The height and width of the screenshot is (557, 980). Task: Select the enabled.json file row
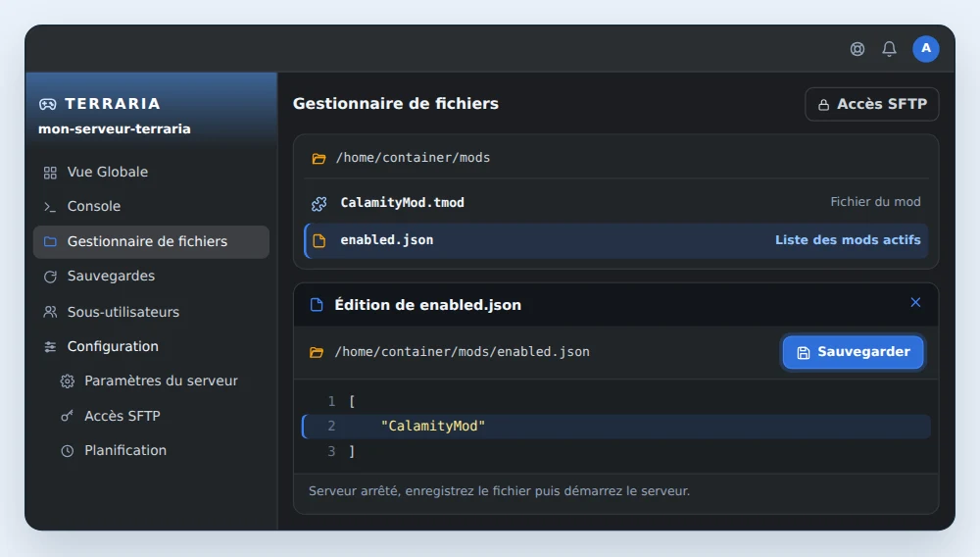pyautogui.click(x=616, y=240)
